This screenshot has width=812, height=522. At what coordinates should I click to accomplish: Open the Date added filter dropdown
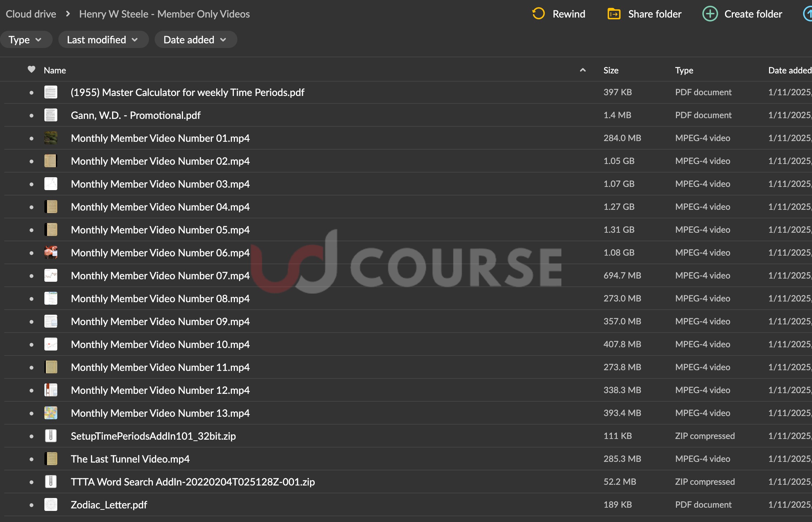[195, 40]
